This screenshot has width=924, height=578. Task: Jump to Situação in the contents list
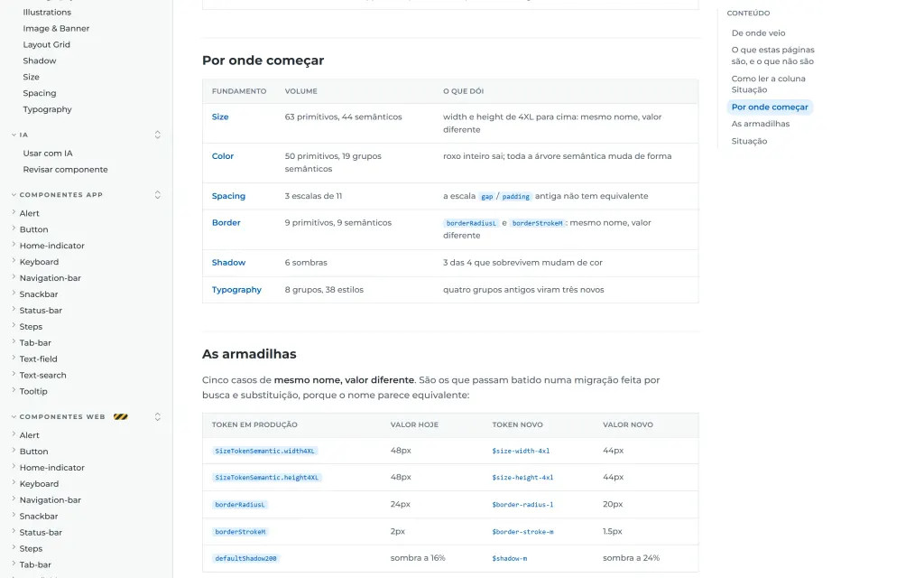pos(749,142)
